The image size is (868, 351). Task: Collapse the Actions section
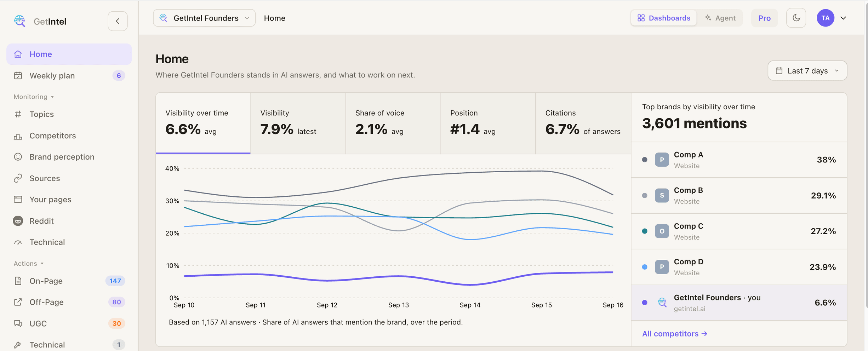pyautogui.click(x=29, y=264)
